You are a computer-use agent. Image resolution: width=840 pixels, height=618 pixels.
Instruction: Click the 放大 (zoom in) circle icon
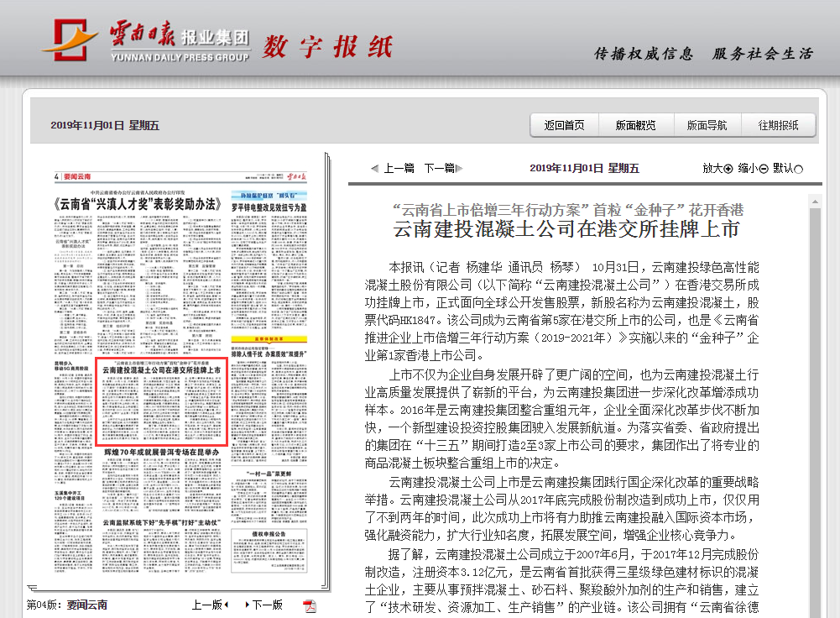point(730,168)
